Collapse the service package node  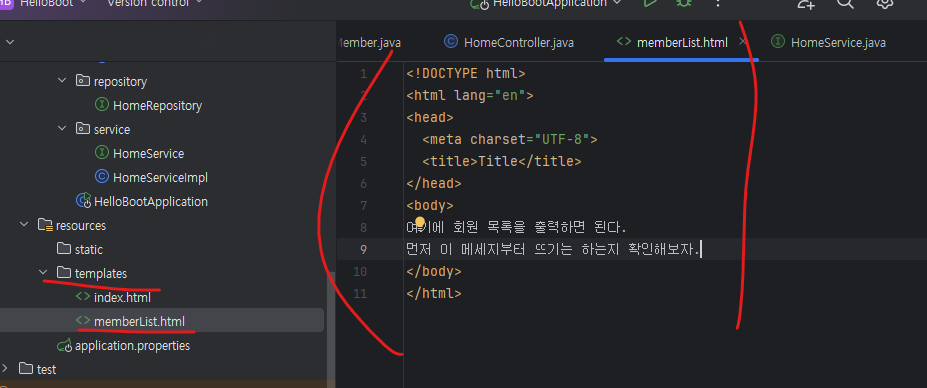point(62,128)
